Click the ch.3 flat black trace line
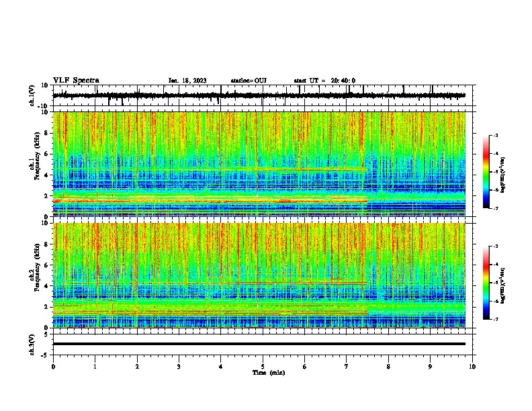 click(x=259, y=344)
